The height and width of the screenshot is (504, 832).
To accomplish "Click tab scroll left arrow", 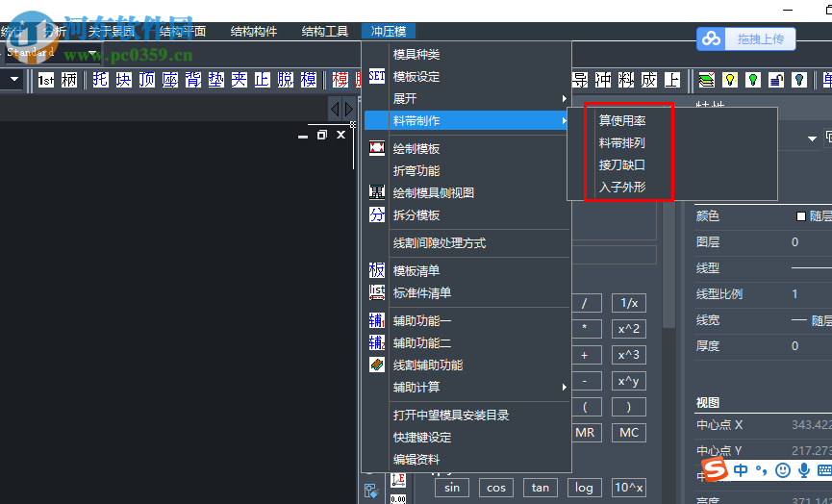I will click(x=335, y=110).
